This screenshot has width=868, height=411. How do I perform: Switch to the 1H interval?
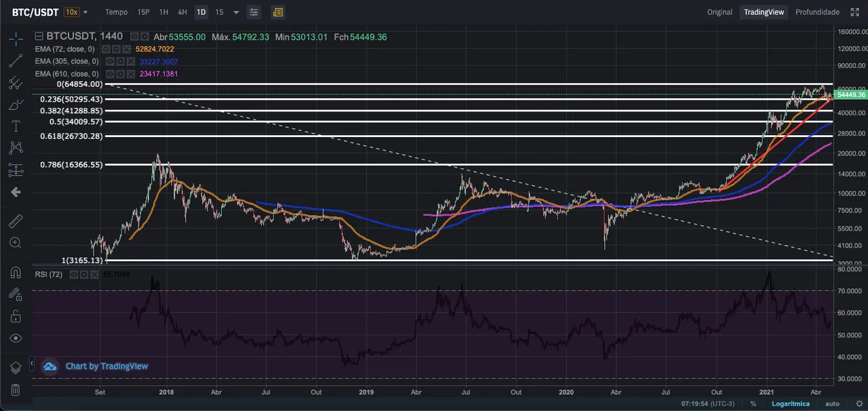pyautogui.click(x=163, y=12)
